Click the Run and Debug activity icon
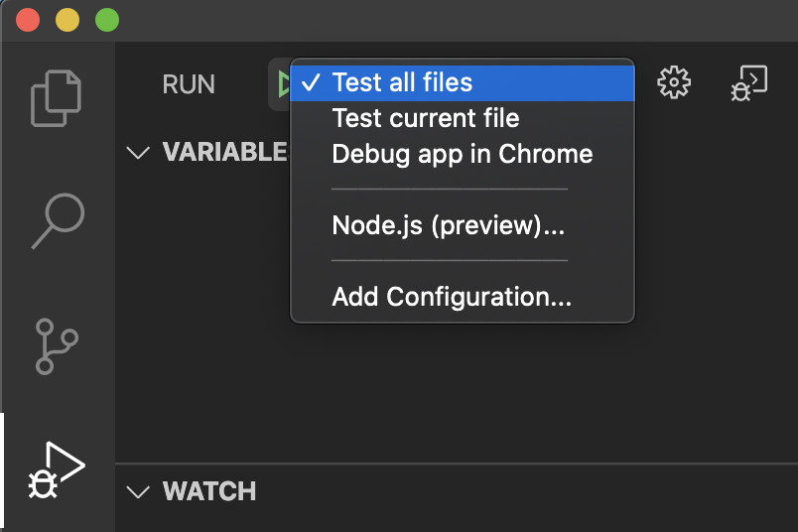Viewport: 798px width, 532px height. [x=58, y=470]
